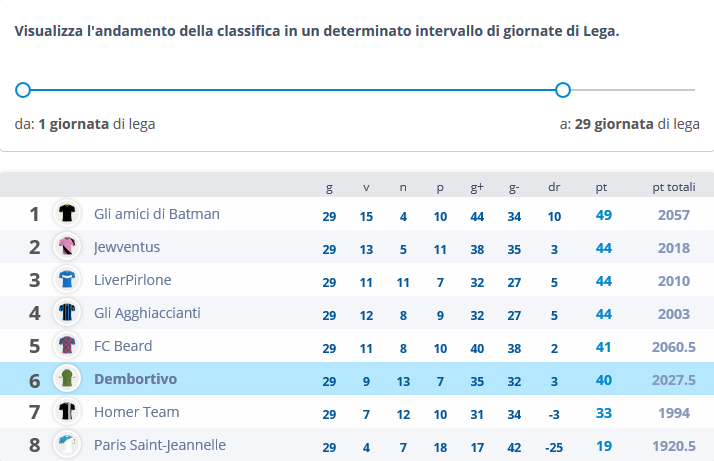714x461 pixels.
Task: Click Homer Team black-white jersey icon
Action: pyautogui.click(x=67, y=411)
